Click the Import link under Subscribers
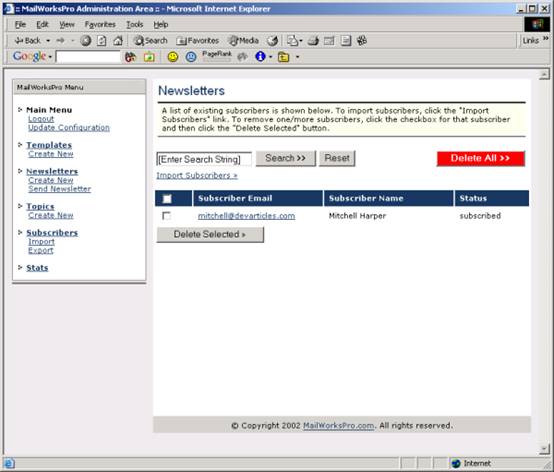Image resolution: width=554 pixels, height=472 pixels. pos(41,242)
